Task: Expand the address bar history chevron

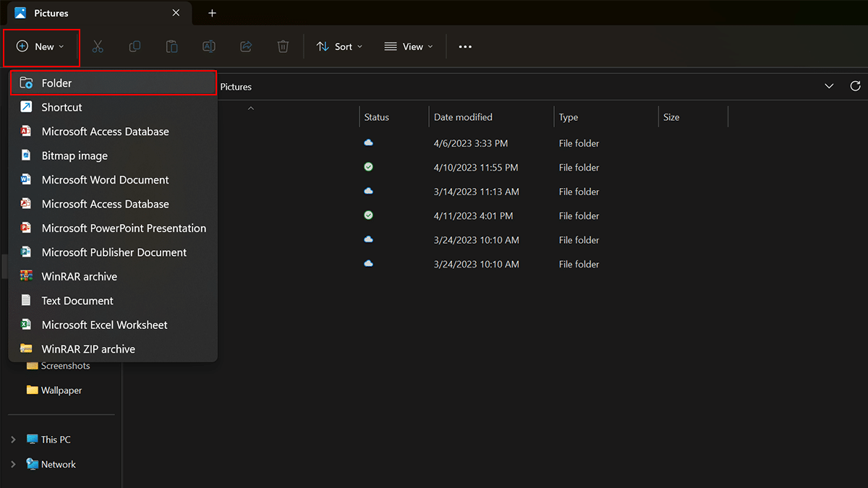Action: pos(829,86)
